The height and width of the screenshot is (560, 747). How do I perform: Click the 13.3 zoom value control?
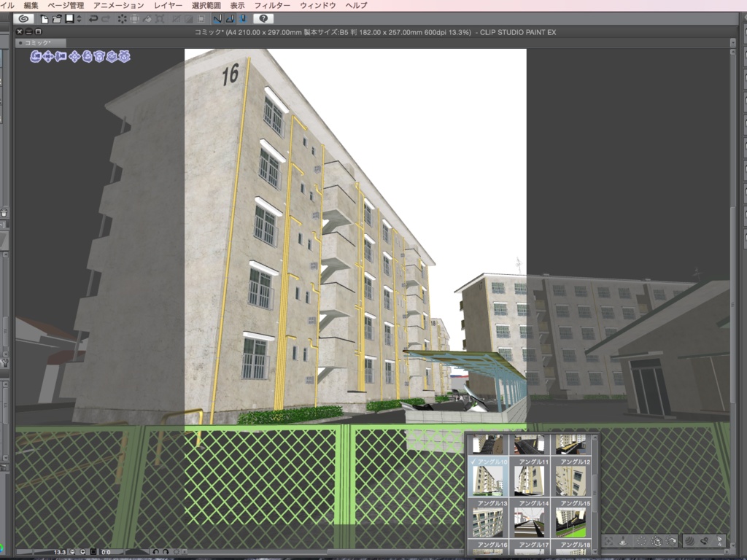tap(61, 551)
